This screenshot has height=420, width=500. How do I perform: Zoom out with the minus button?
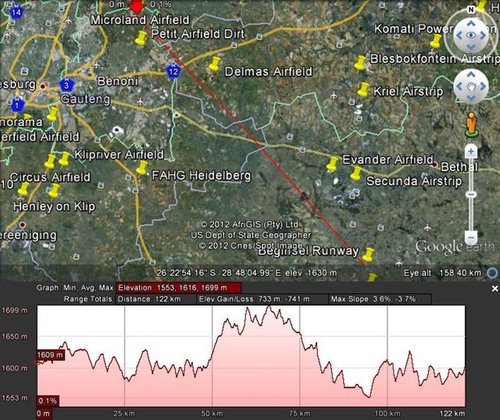[x=471, y=237]
